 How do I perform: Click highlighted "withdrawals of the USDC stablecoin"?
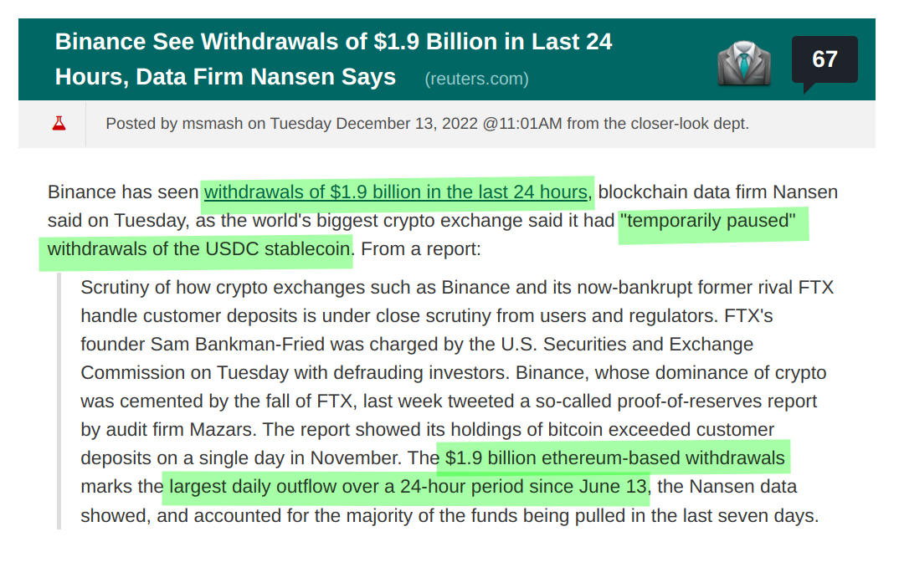200,249
